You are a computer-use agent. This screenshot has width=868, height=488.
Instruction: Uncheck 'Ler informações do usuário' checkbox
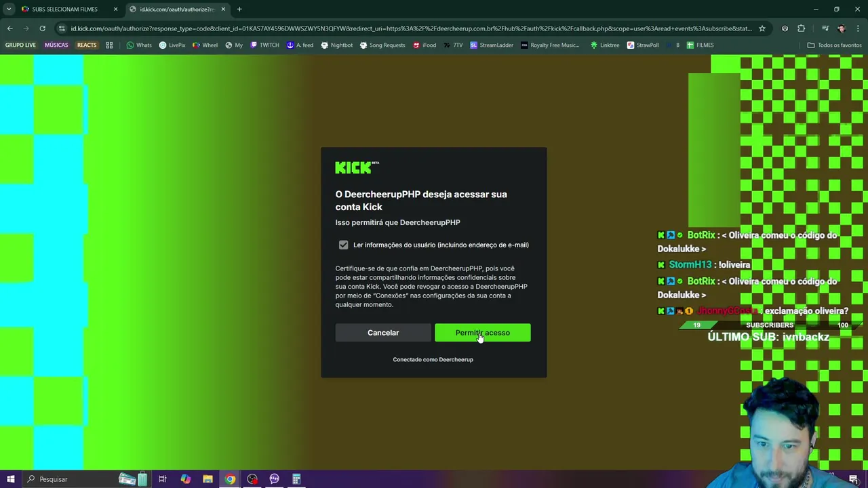coord(343,245)
